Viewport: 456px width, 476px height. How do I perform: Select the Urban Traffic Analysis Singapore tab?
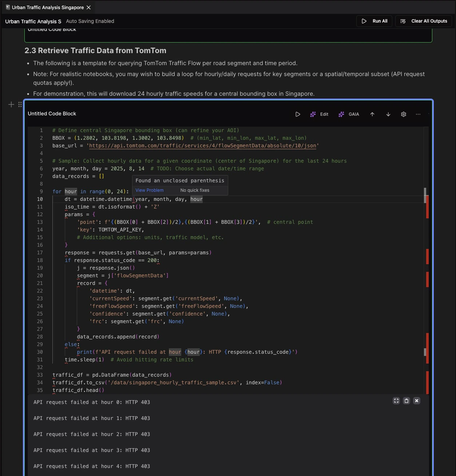47,7
